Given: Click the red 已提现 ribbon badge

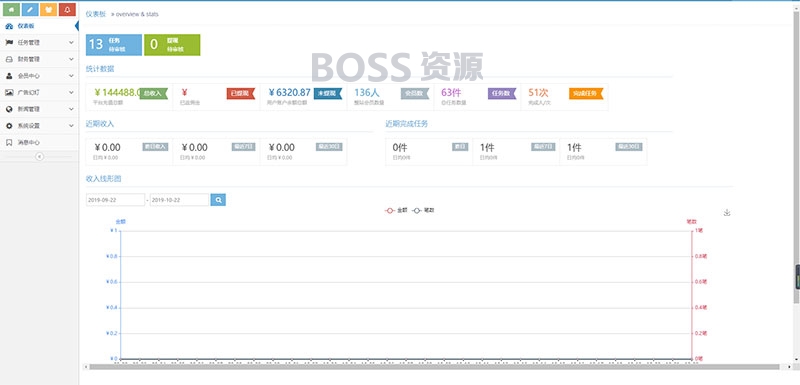Looking at the screenshot, I should pyautogui.click(x=241, y=93).
